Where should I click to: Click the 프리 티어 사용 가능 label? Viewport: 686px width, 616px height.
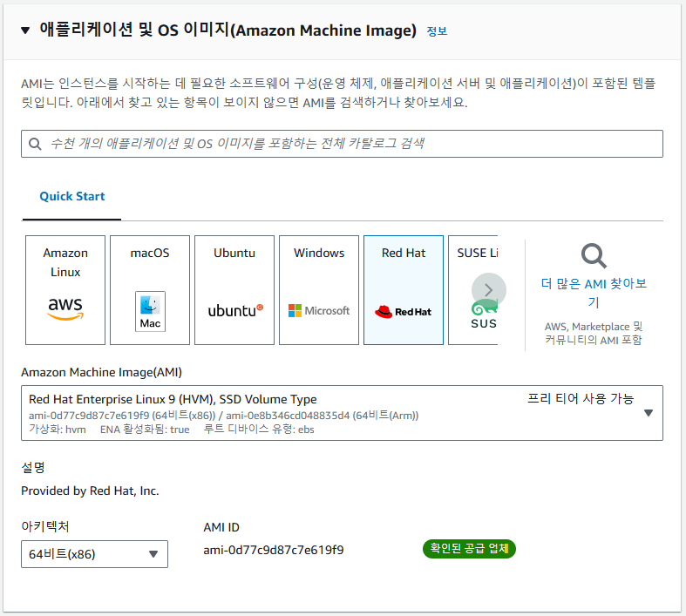(x=581, y=399)
